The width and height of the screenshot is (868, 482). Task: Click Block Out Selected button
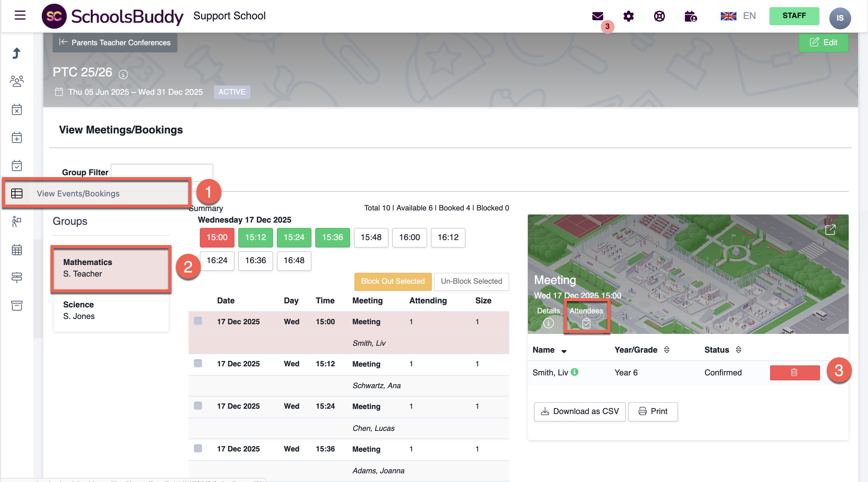click(x=393, y=281)
